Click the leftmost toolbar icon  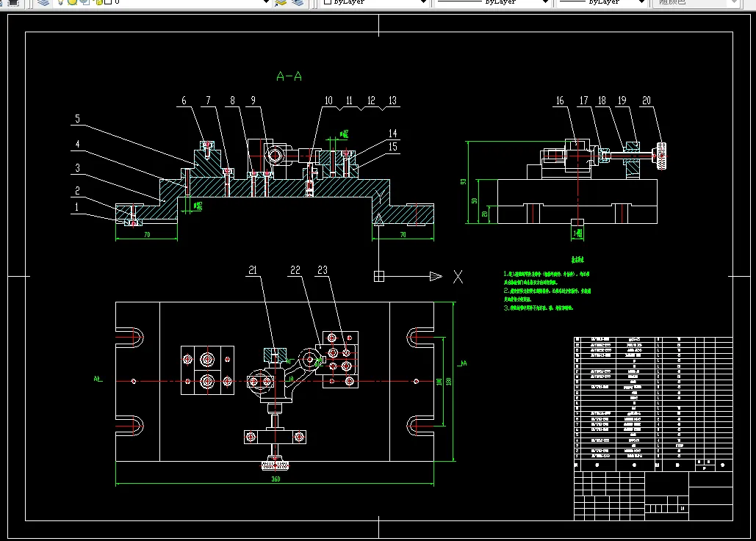12,2
